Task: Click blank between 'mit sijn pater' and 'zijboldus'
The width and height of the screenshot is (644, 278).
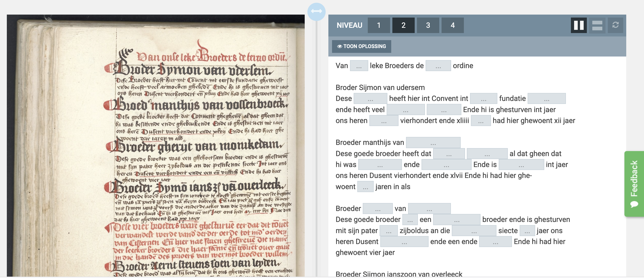Action: point(388,231)
